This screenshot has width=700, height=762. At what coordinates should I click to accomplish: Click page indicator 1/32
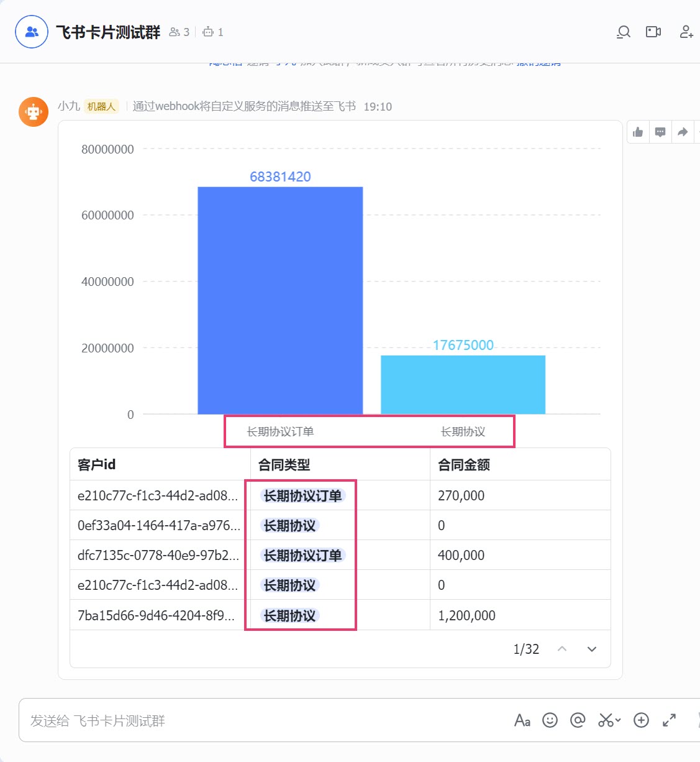tap(526, 649)
